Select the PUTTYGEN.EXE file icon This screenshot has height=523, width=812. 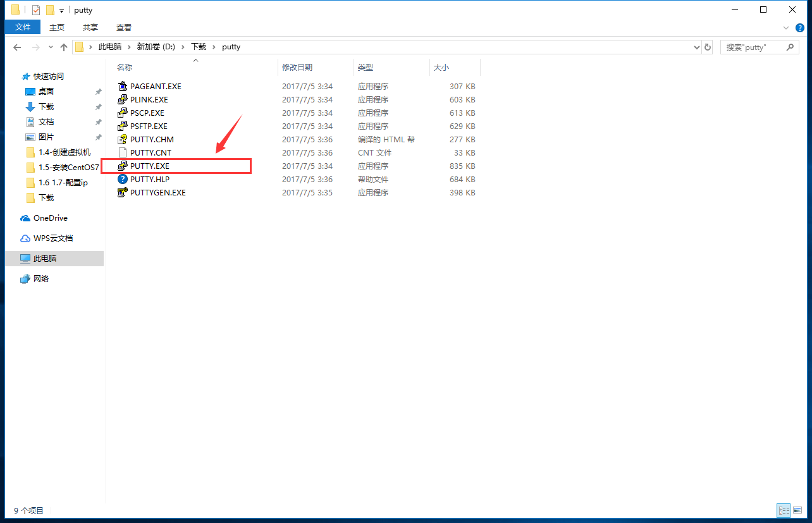click(x=123, y=192)
